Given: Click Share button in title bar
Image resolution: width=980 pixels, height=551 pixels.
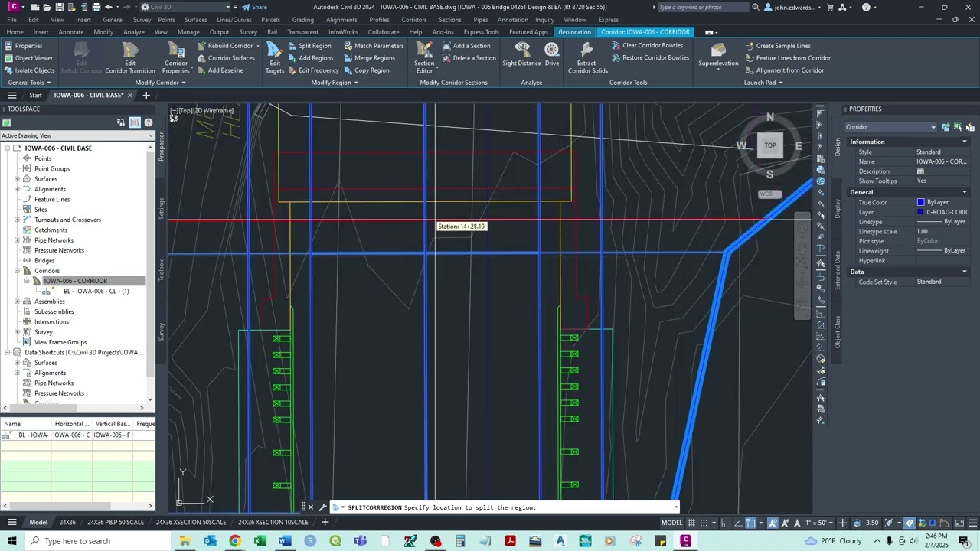Looking at the screenshot, I should [254, 7].
